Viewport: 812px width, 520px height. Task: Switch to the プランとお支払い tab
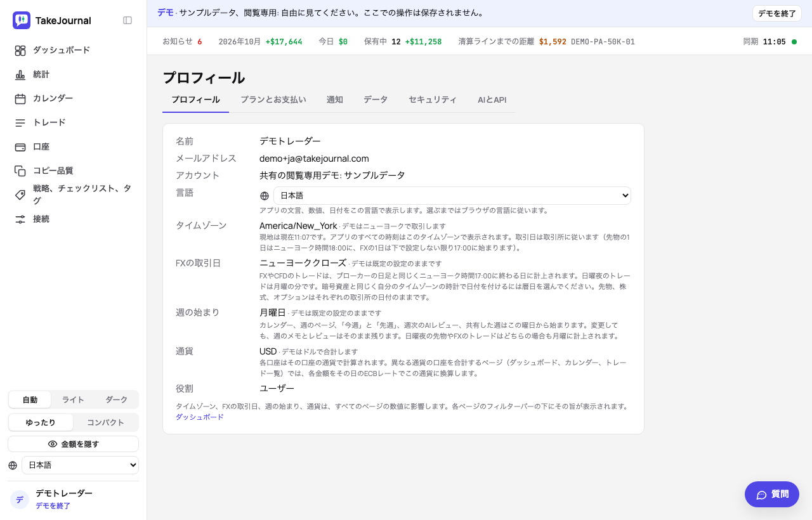[x=273, y=100]
